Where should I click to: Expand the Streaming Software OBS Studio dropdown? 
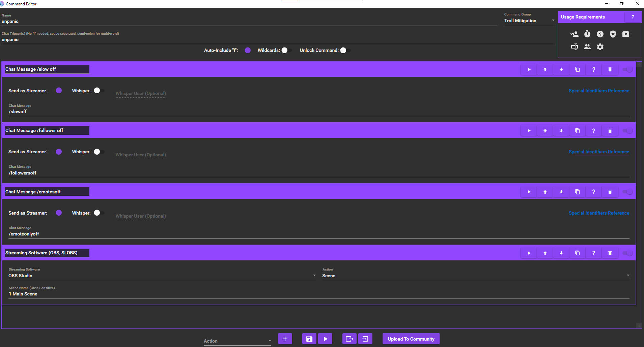(162, 276)
